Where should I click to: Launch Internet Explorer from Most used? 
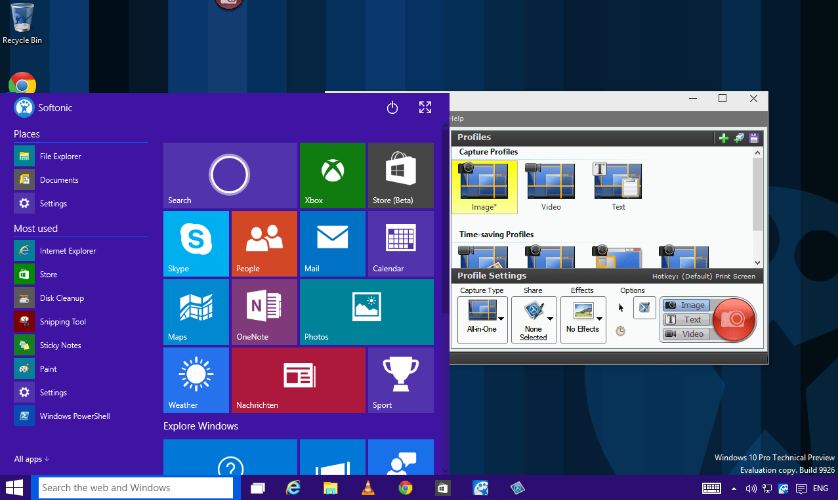point(80,251)
